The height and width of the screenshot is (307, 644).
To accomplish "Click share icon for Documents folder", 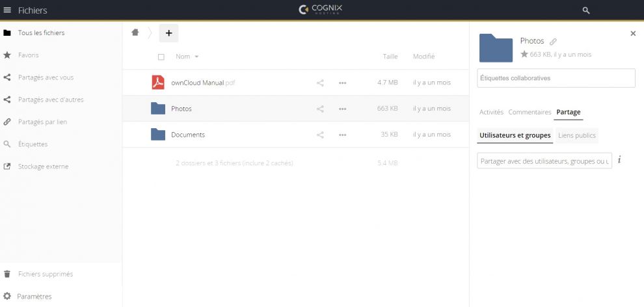I will point(320,135).
